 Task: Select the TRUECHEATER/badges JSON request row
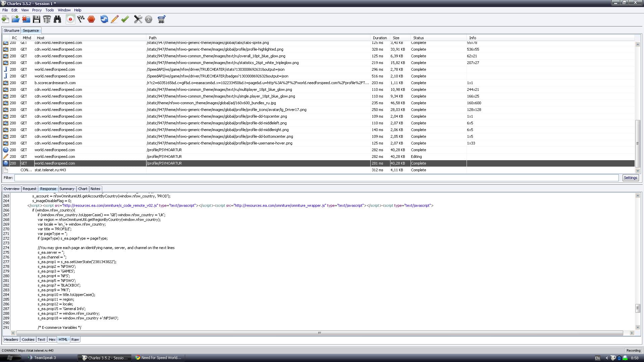(x=319, y=76)
